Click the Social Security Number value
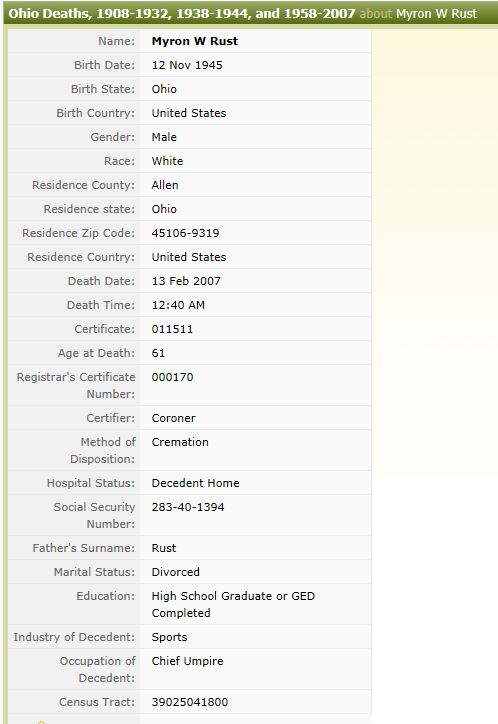Image resolution: width=498 pixels, height=724 pixels. coord(188,507)
